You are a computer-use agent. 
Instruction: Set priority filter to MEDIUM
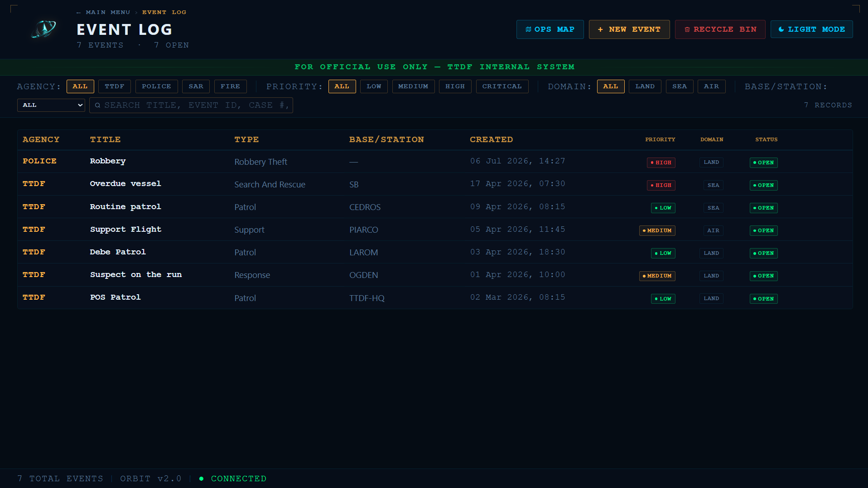[413, 86]
